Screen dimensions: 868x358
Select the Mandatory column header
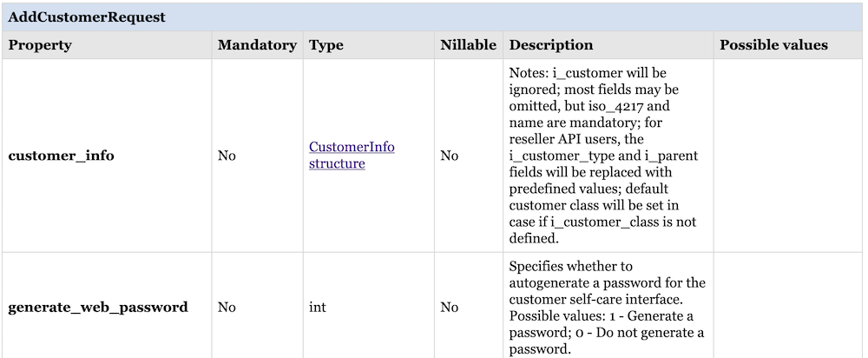click(x=257, y=45)
